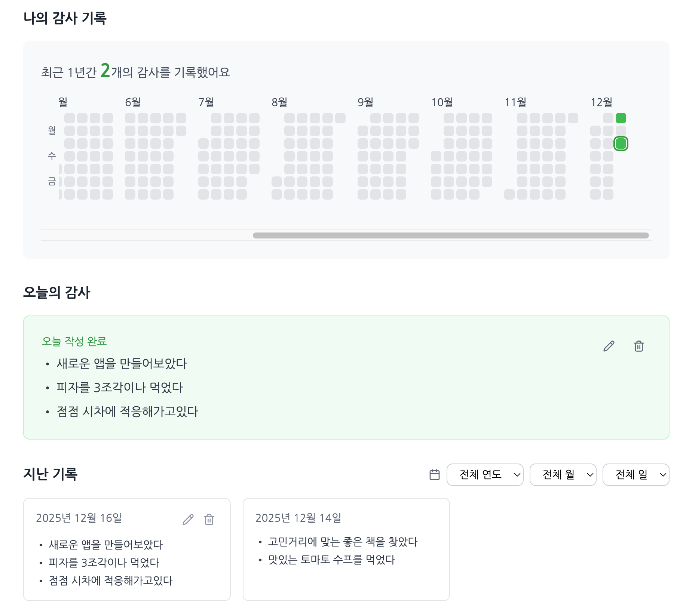
Task: Open the 전체 일 day dropdown
Action: (x=636, y=475)
